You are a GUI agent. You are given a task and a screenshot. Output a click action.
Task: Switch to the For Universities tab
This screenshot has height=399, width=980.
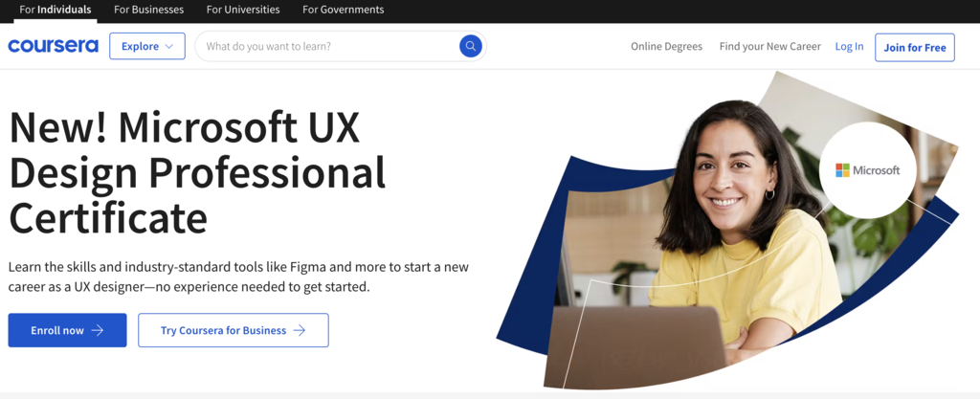(243, 10)
